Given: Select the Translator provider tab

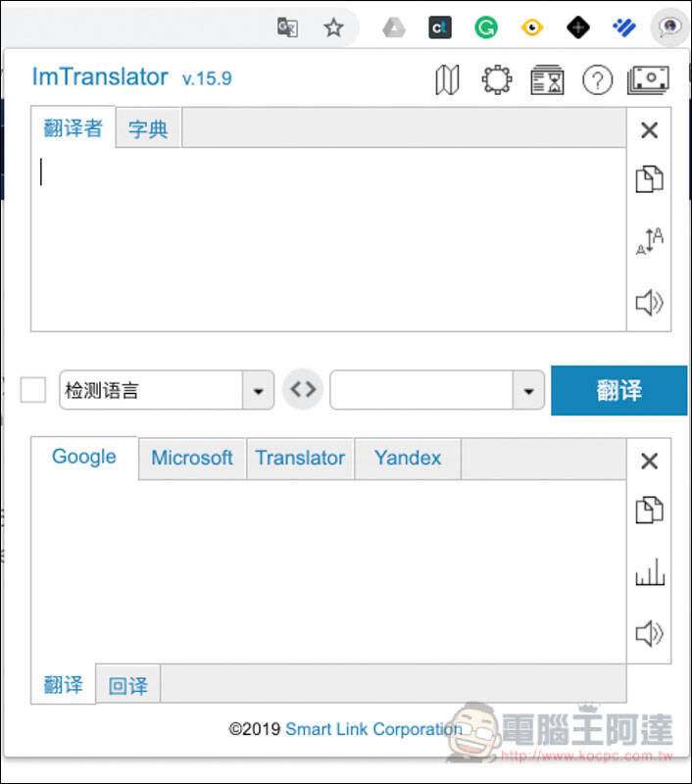Looking at the screenshot, I should (x=300, y=458).
